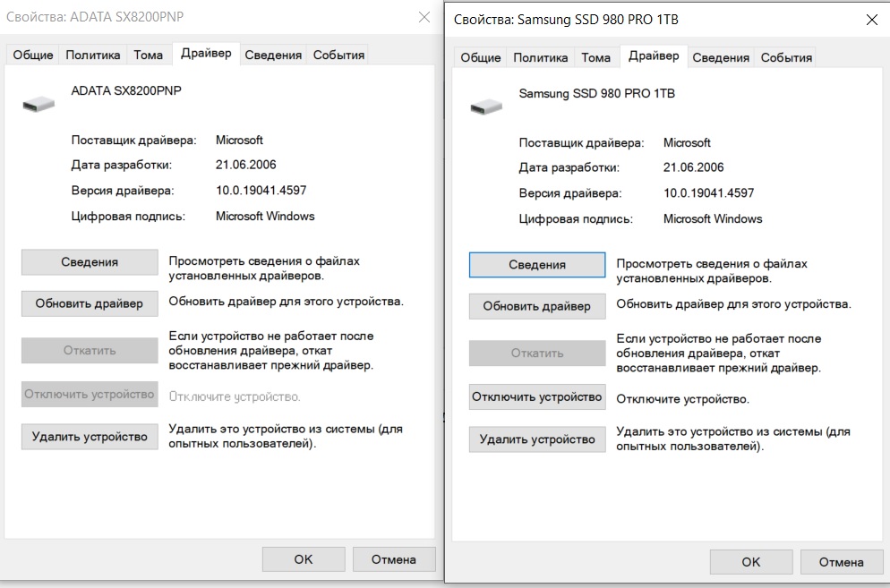Click Удалить устройство in ADATA window

90,437
